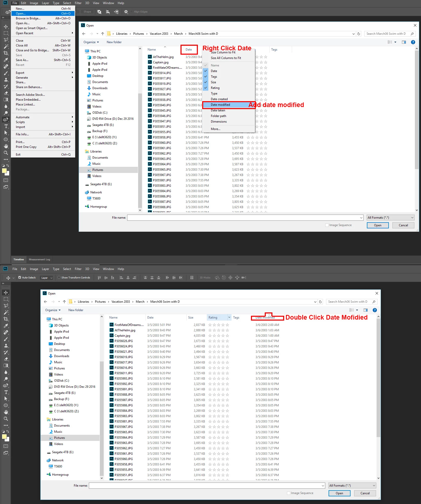Go back in upper Open dialog

tap(84, 34)
